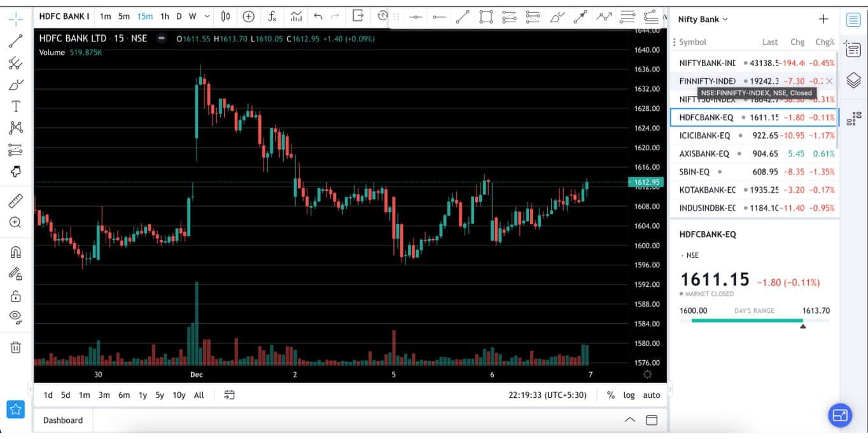Select the Zoom In tool

[x=15, y=222]
